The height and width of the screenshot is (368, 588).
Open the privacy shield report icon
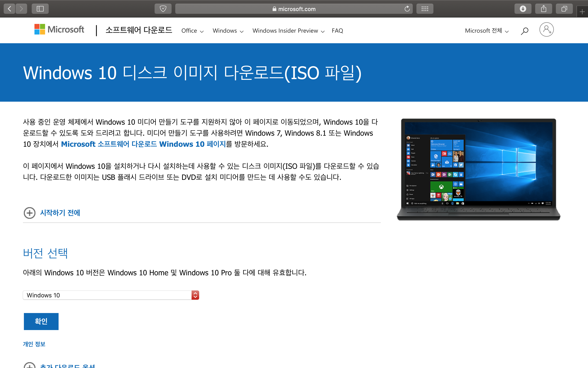163,9
